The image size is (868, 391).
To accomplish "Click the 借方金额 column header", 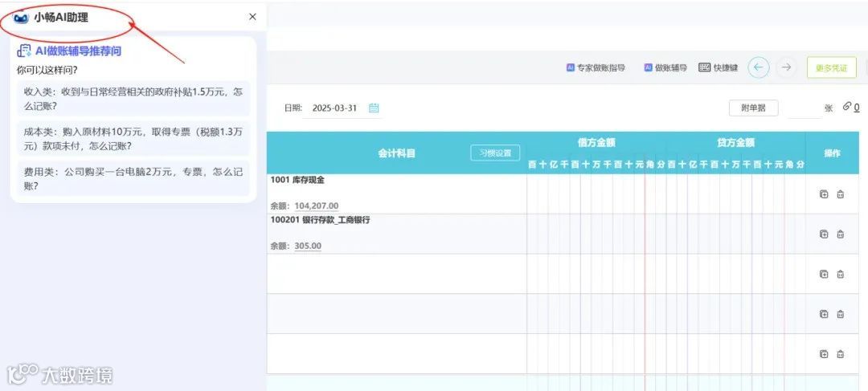I will point(596,143).
